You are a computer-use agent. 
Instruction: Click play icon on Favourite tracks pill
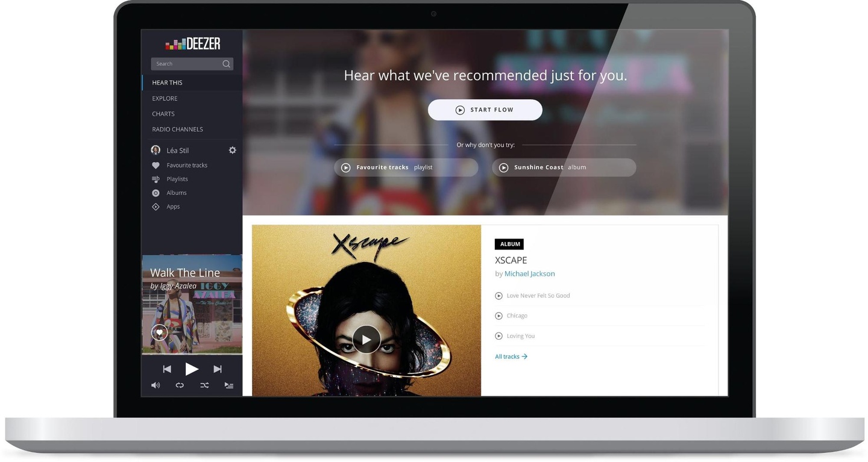click(346, 167)
